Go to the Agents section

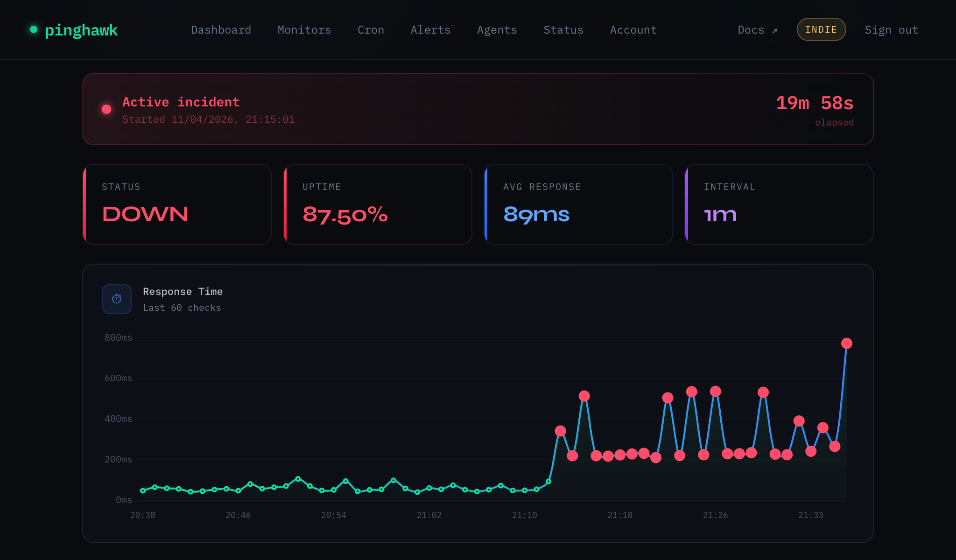497,29
